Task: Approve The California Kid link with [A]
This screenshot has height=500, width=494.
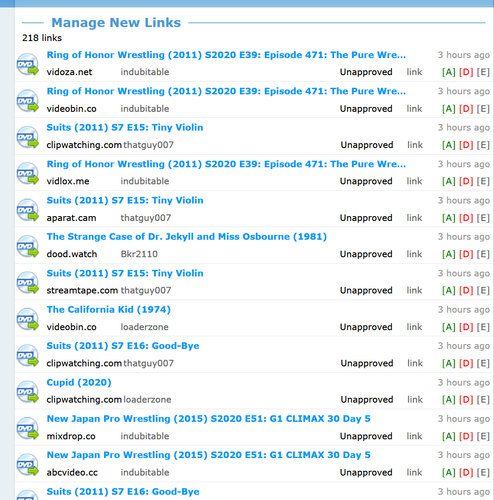Action: [449, 327]
